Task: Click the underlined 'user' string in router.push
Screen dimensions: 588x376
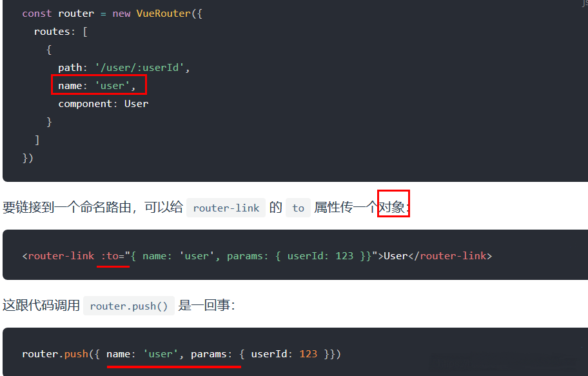Action: 161,354
